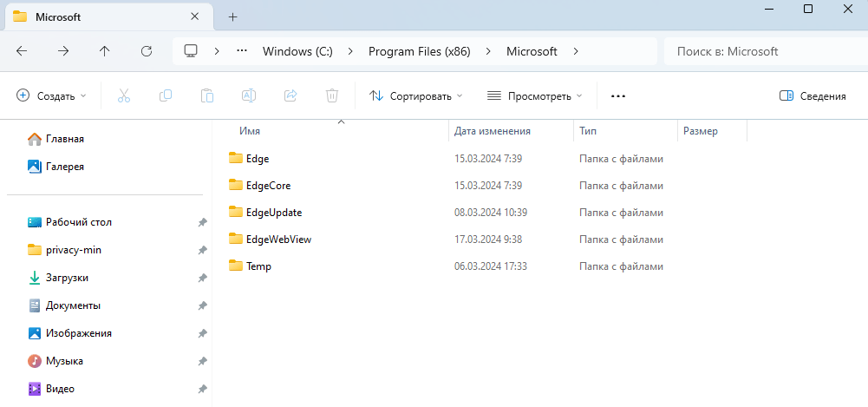Image resolution: width=868 pixels, height=407 pixels.
Task: Refresh the current folder view
Action: (147, 51)
